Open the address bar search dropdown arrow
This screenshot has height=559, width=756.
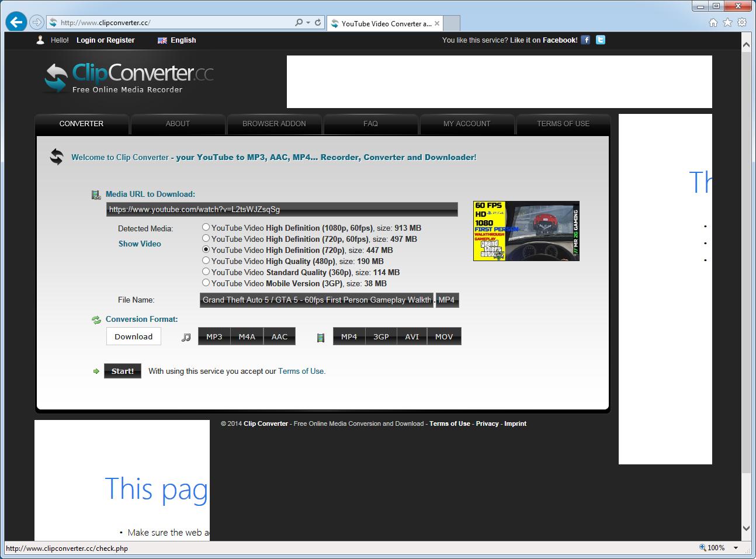click(x=308, y=23)
